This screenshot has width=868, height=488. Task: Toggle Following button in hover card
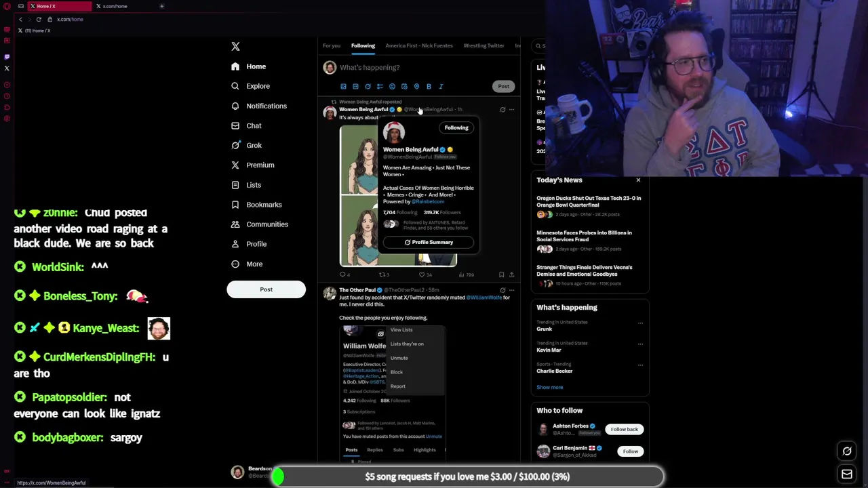456,127
